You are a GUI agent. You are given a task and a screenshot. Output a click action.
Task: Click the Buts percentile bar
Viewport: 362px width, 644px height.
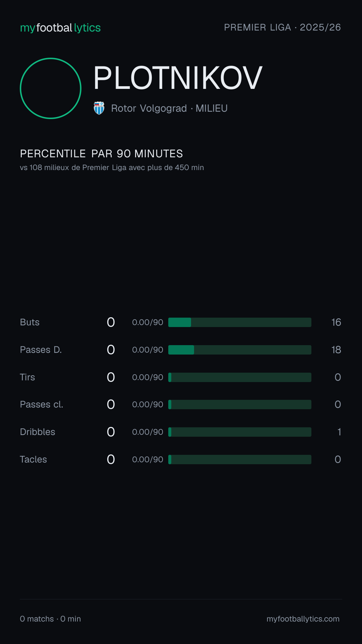point(240,322)
